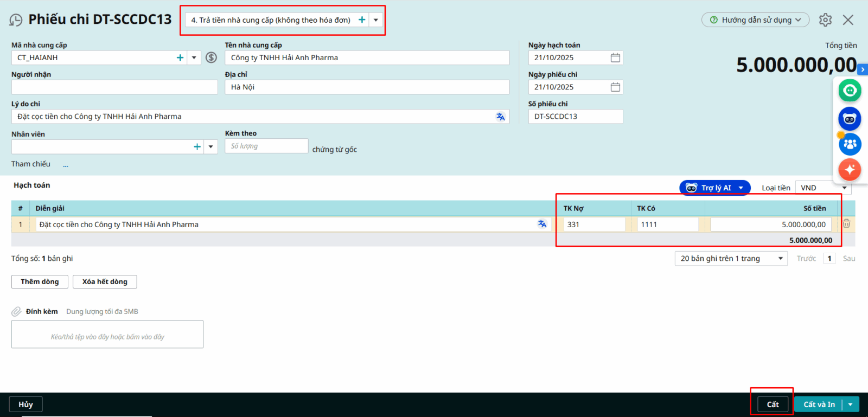Image resolution: width=868 pixels, height=417 pixels.
Task: Click plus icon to add new supplier
Action: coord(180,57)
